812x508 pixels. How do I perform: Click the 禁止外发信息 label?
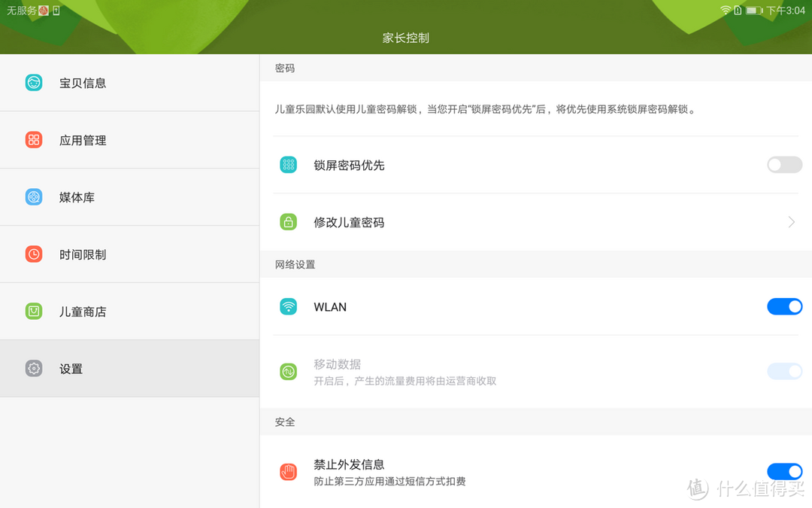coord(349,464)
